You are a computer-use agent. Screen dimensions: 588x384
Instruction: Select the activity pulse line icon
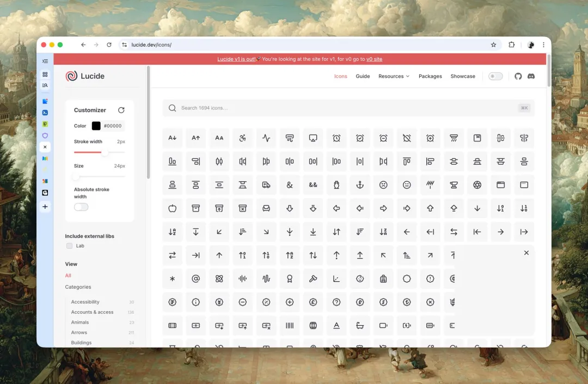coord(266,138)
